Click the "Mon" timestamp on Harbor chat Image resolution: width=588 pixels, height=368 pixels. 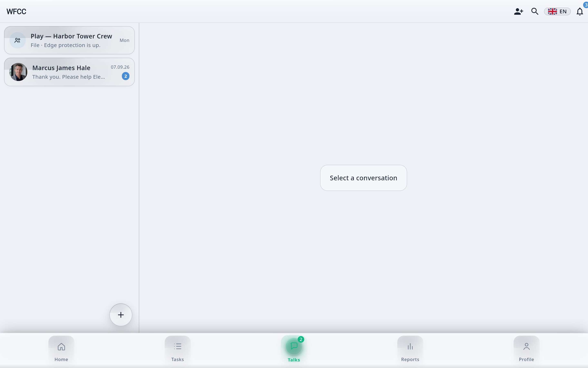click(x=124, y=40)
